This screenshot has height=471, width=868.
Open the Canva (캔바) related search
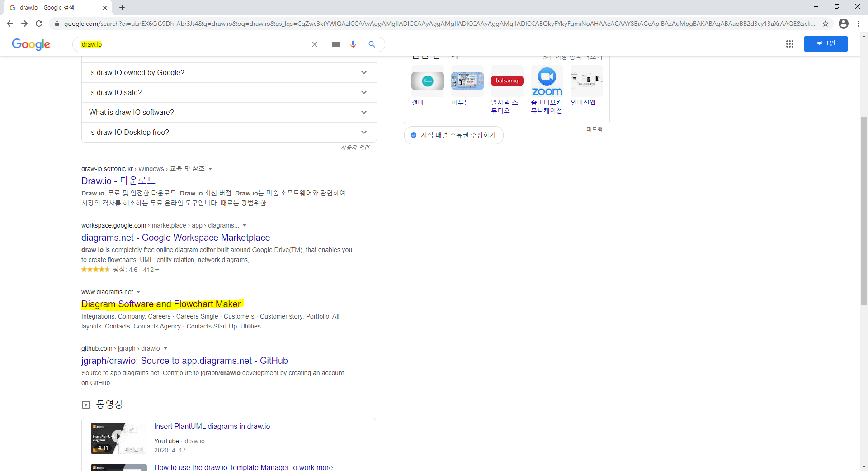pyautogui.click(x=427, y=86)
